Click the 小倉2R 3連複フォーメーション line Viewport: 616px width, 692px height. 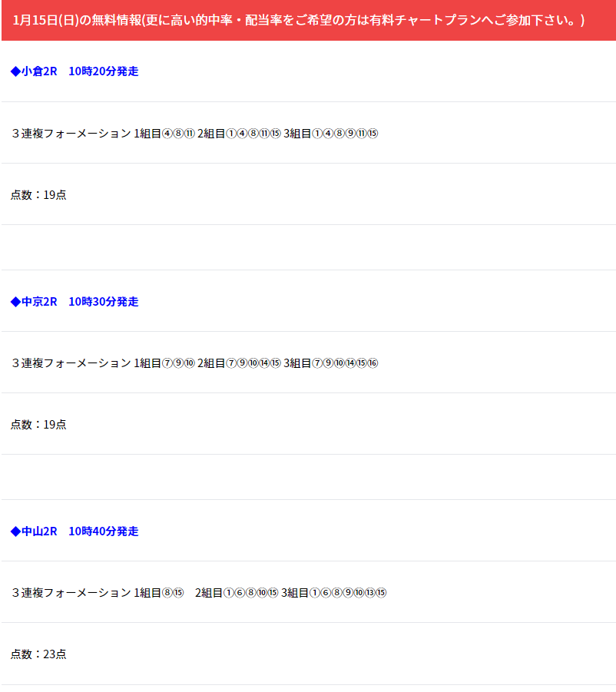click(195, 134)
